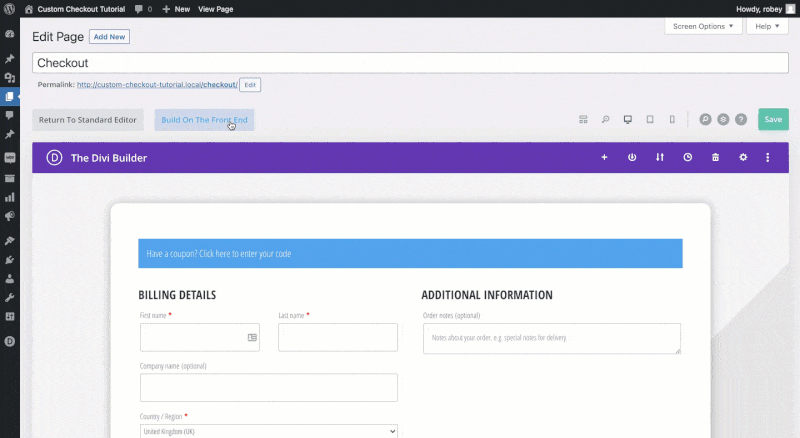Click the plus icon in Divi Builder bar
Image resolution: width=800 pixels, height=438 pixels.
click(x=604, y=157)
